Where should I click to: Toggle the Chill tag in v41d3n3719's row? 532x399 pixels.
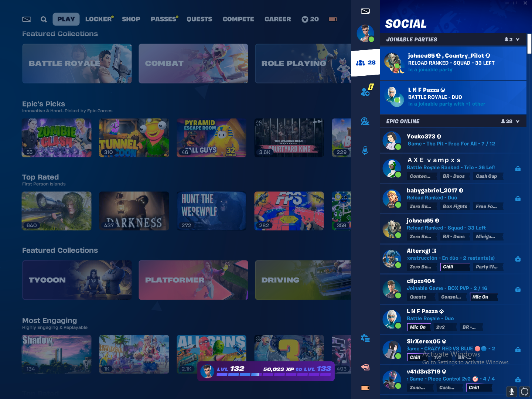coord(479,388)
